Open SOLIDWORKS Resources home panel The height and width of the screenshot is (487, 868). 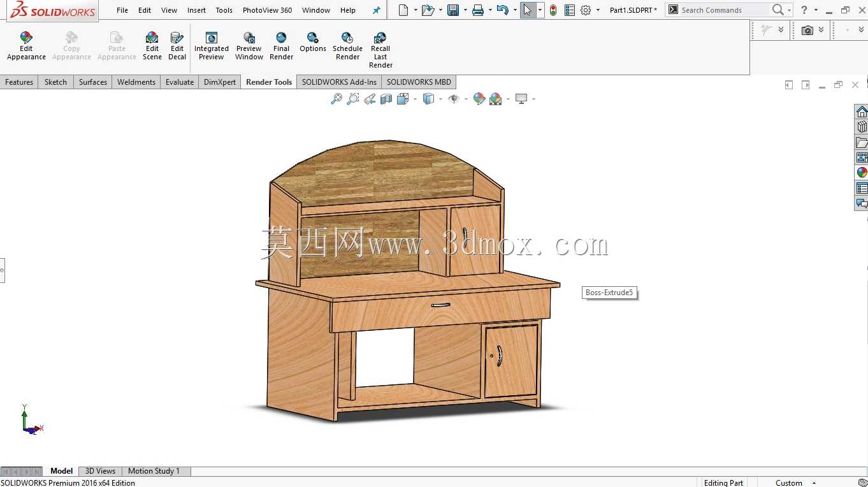862,112
